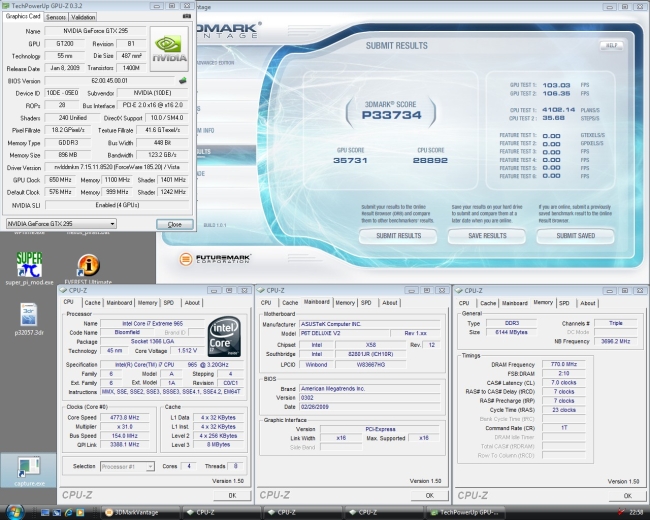
Task: Click title bar icon of CPU-Z Memory window
Action: click(459, 290)
